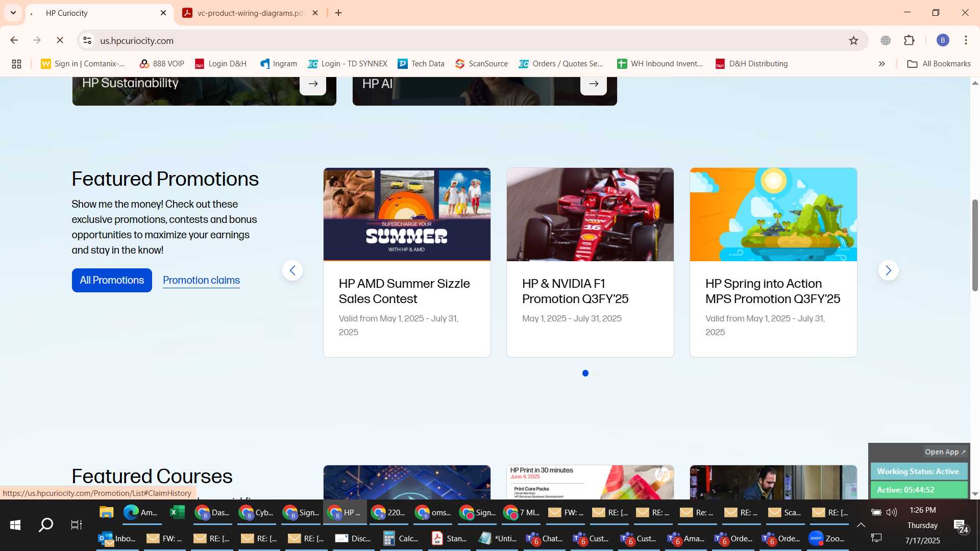The image size is (980, 551).
Task: Go back to the previous page
Action: [x=14, y=40]
